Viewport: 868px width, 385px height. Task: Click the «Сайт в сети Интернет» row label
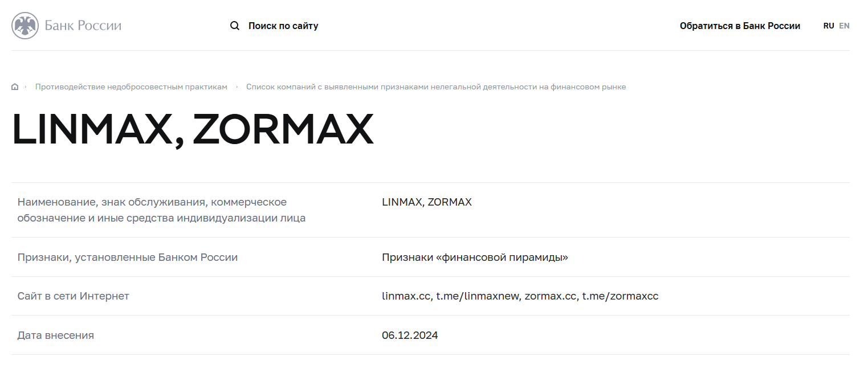click(74, 296)
